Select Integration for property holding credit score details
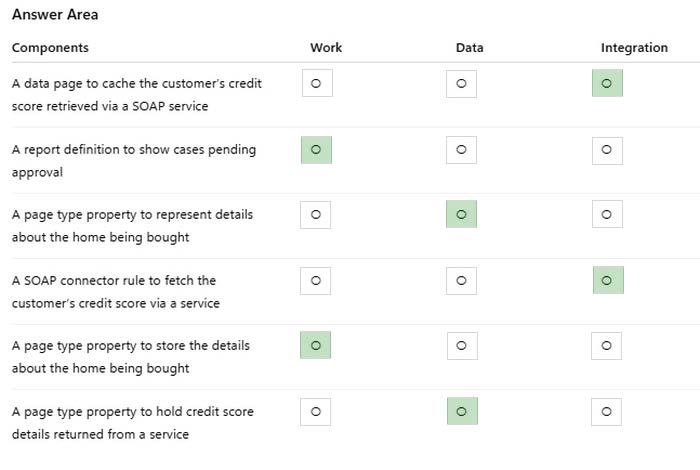 click(x=607, y=412)
